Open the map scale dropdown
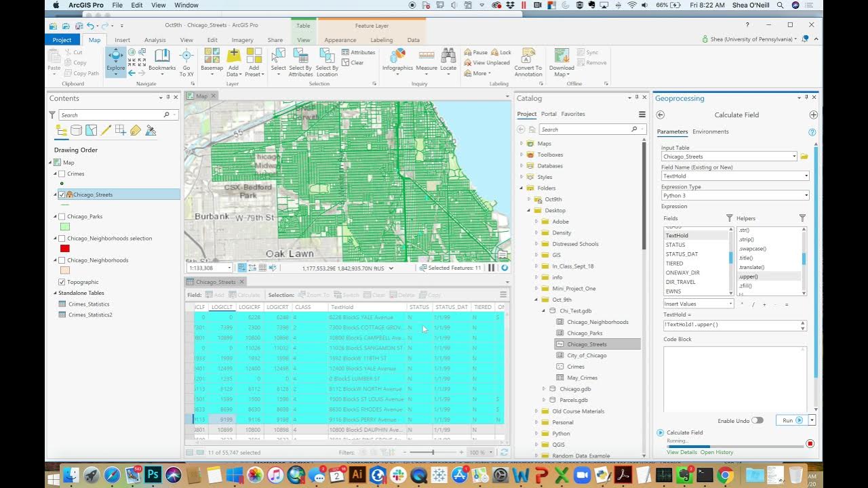This screenshot has height=488, width=868. [229, 268]
